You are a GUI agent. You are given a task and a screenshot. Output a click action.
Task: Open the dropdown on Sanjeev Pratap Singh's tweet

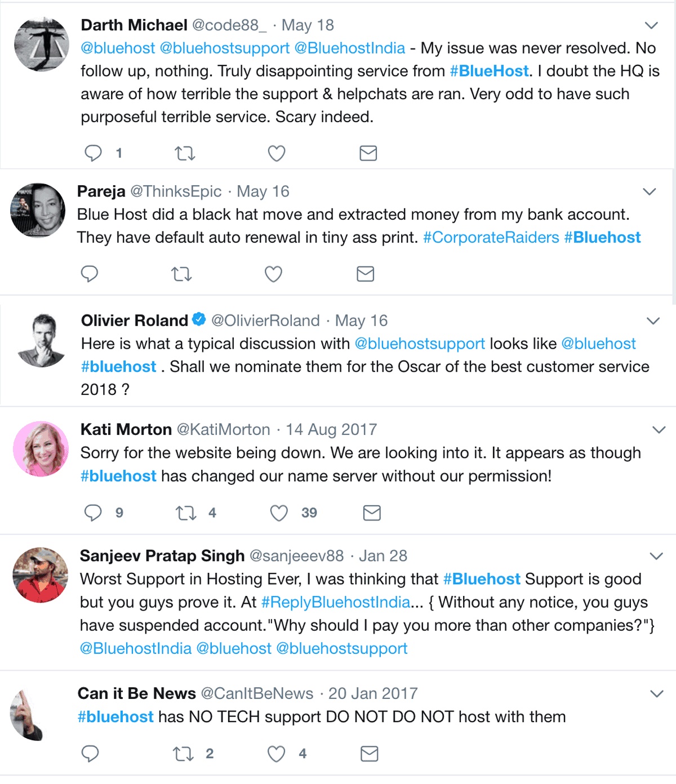(656, 556)
